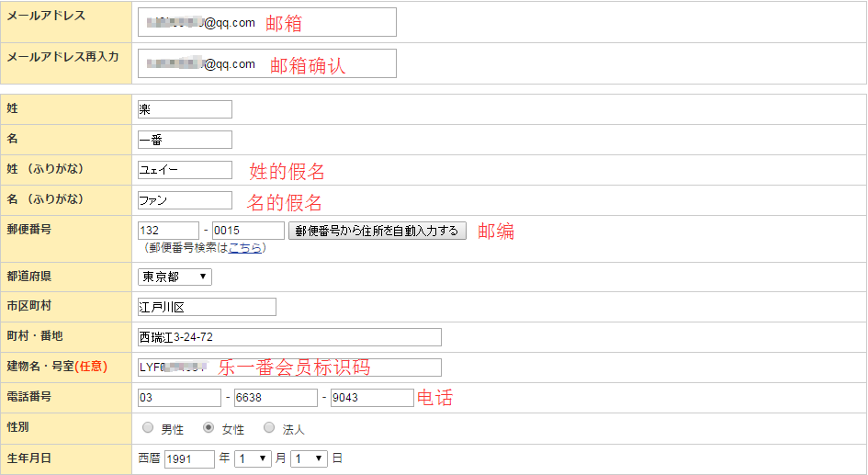
Task: Choose the 法人 radio option
Action: click(269, 428)
